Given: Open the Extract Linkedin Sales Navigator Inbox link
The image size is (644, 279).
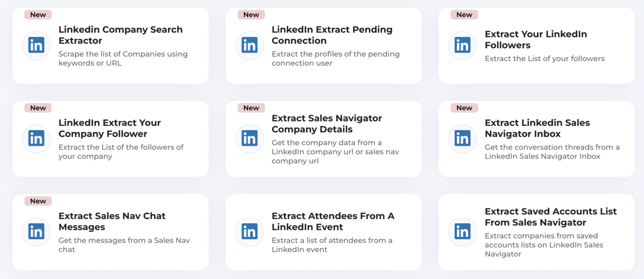Looking at the screenshot, I should 538,128.
